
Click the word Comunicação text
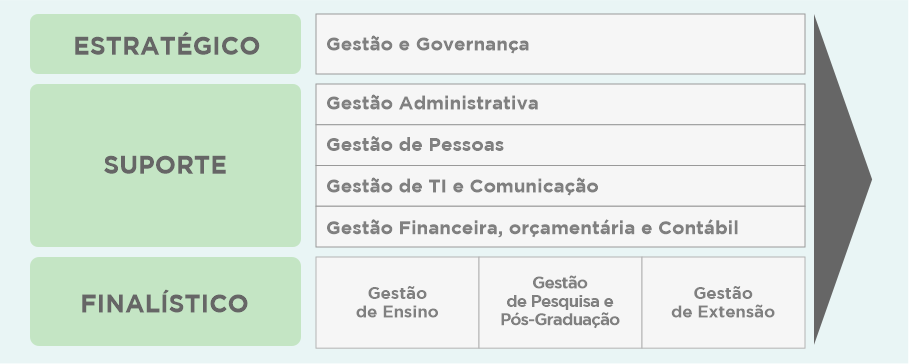[534, 187]
